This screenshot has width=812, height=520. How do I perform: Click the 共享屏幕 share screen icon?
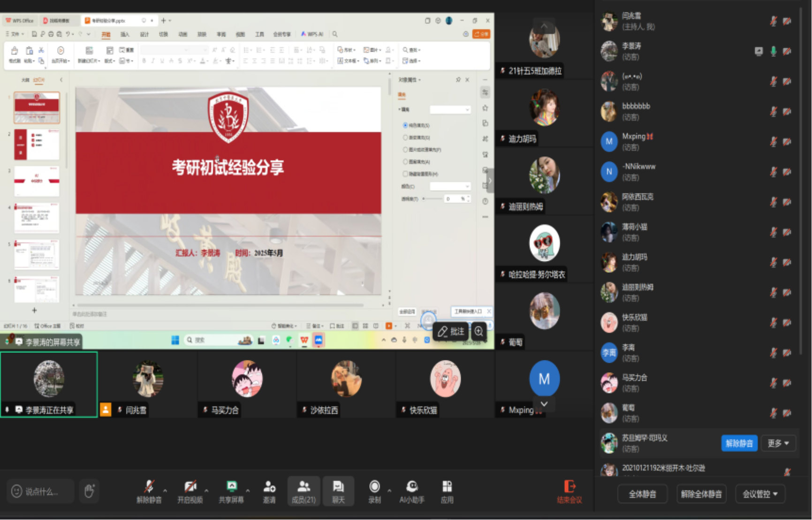[231, 491]
